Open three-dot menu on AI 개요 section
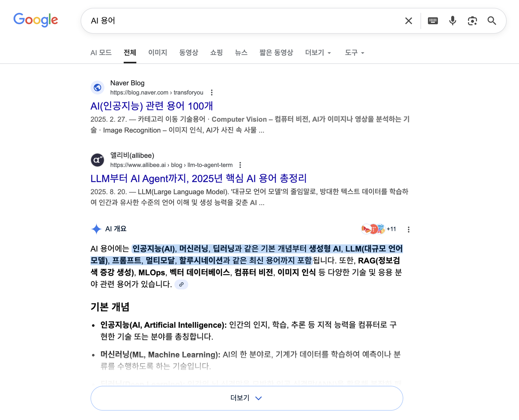The height and width of the screenshot is (420, 519). click(409, 229)
